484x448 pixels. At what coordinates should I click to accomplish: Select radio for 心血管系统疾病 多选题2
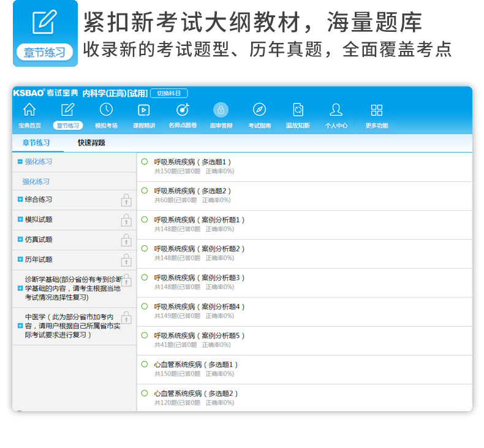(x=145, y=393)
